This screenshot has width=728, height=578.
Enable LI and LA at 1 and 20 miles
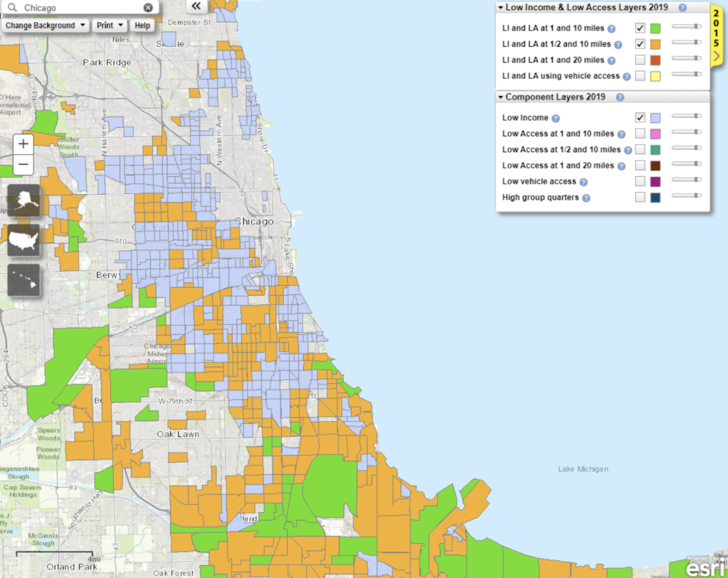(640, 60)
